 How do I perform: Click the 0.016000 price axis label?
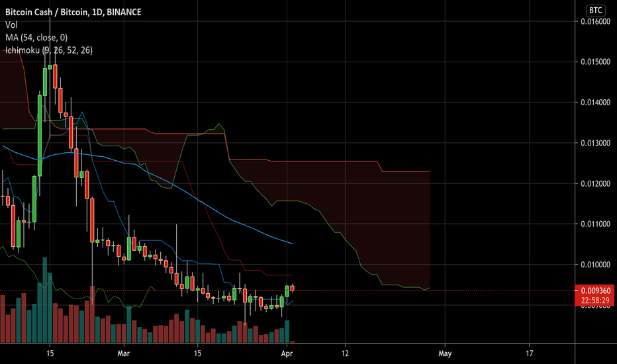pyautogui.click(x=595, y=21)
